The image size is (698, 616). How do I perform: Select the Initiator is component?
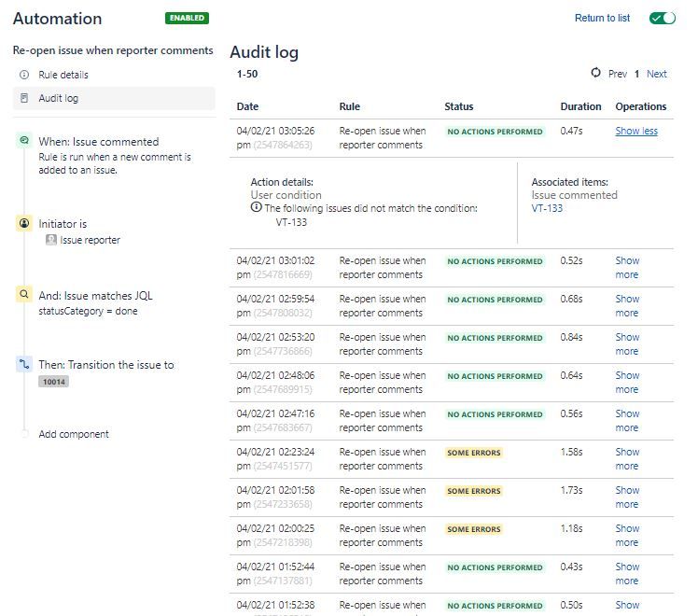click(63, 224)
